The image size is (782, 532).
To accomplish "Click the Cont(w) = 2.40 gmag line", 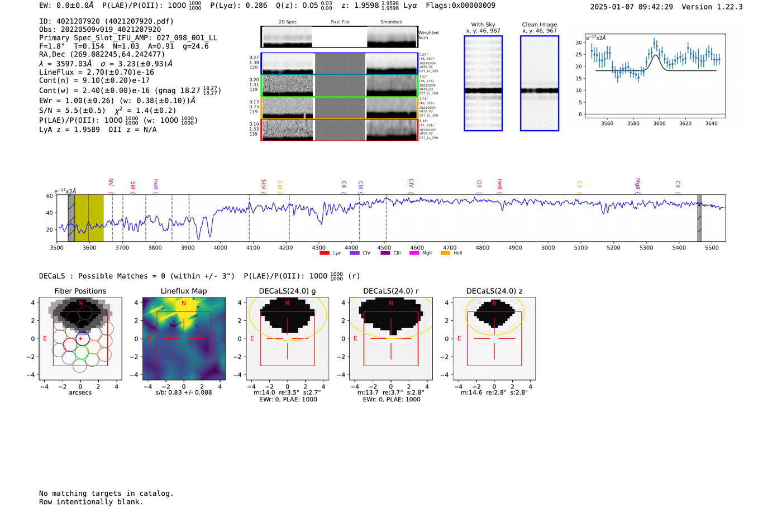I will 130,90.
